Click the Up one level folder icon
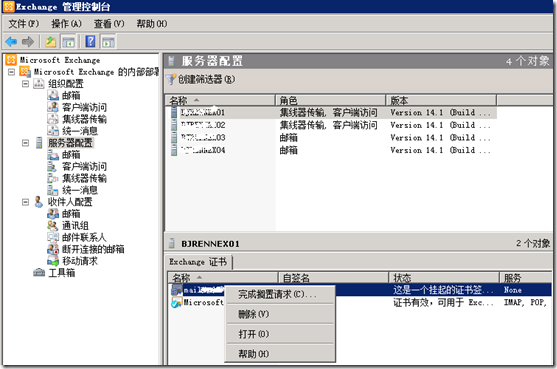This screenshot has height=369, width=557. tap(51, 42)
